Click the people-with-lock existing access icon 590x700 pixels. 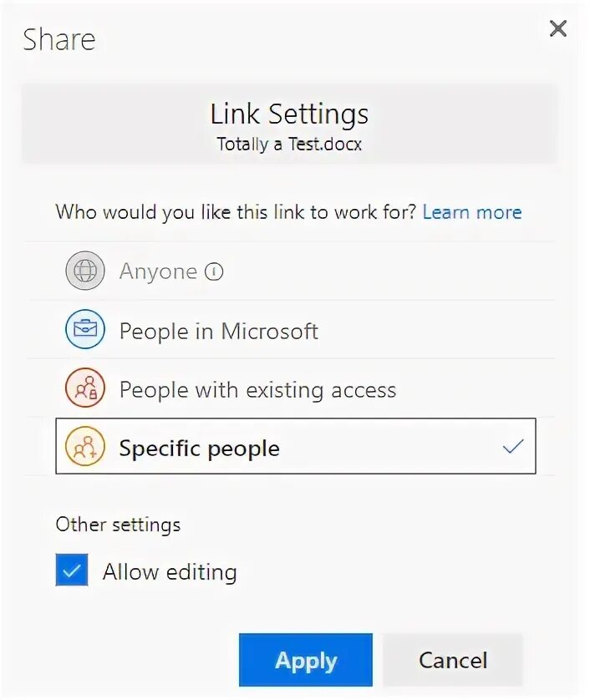tap(85, 388)
